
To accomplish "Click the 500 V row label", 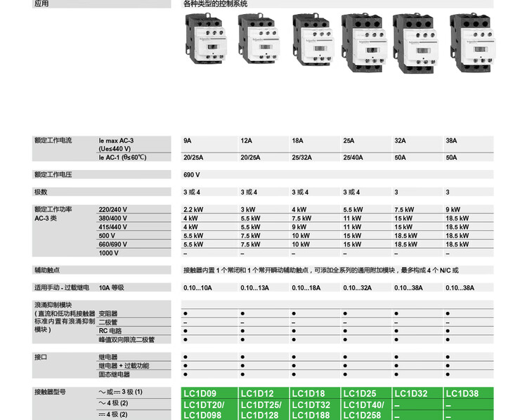I will [107, 235].
